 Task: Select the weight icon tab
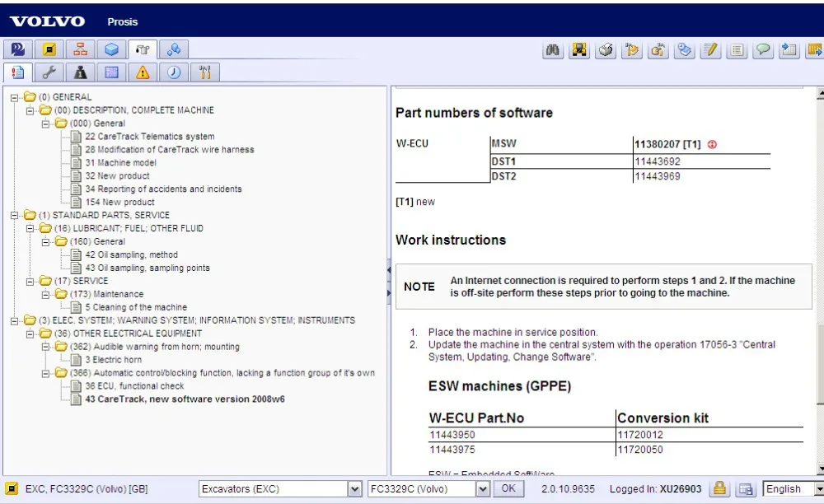[80, 72]
